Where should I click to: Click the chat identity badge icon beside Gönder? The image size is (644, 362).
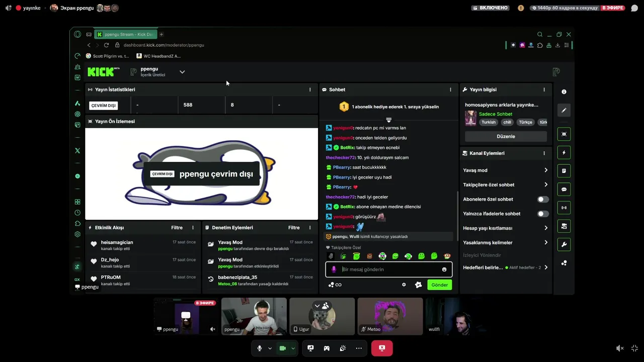pyautogui.click(x=418, y=285)
